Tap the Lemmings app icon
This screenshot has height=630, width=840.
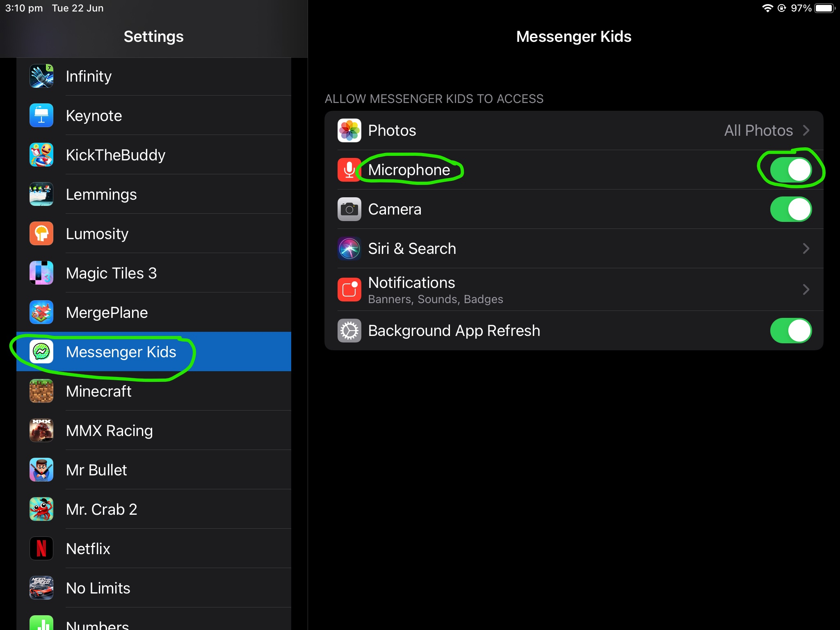(x=41, y=194)
